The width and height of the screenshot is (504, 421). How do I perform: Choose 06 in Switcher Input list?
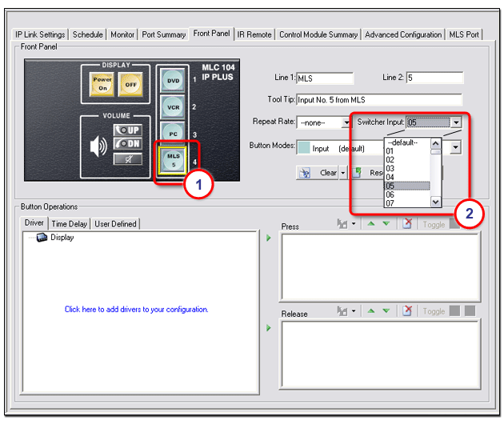point(407,194)
